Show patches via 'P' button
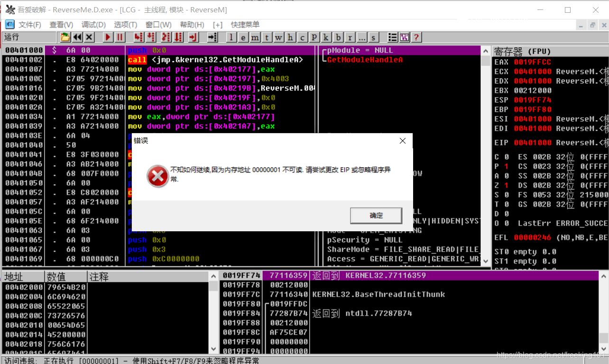The image size is (609, 364). (x=314, y=37)
